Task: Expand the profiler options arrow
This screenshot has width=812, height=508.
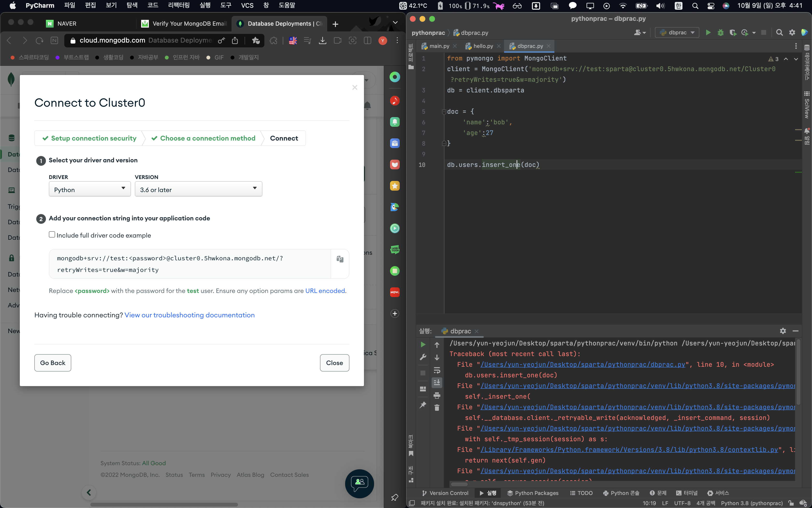Action: (x=754, y=33)
